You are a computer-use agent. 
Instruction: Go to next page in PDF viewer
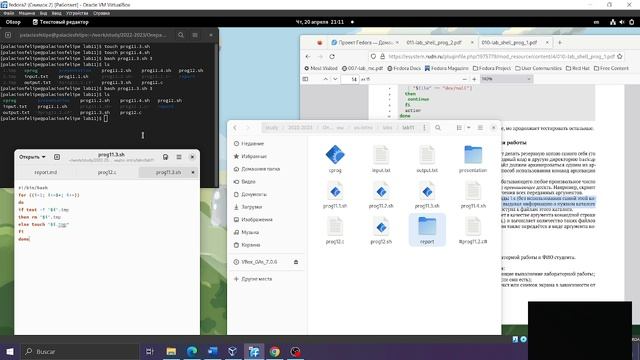pyautogui.click(x=335, y=79)
